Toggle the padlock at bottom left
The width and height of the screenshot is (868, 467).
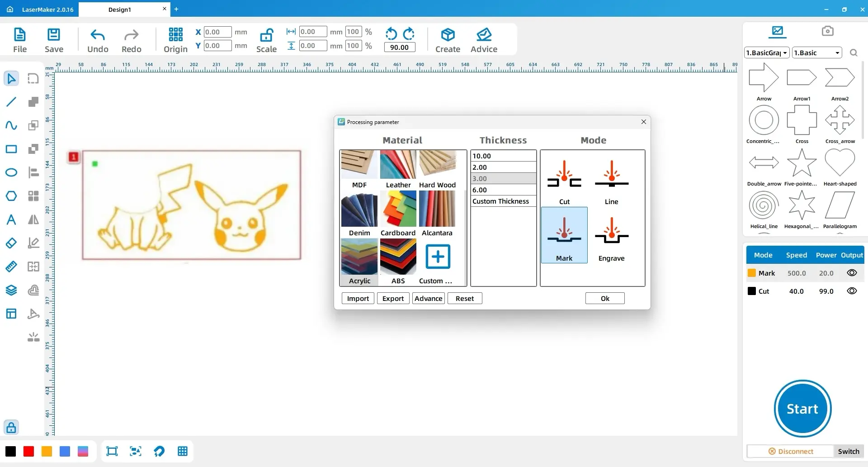click(11, 427)
